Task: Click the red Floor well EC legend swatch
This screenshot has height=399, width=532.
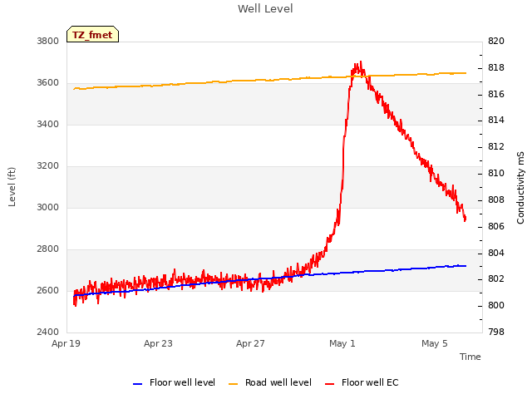Action: pos(329,384)
